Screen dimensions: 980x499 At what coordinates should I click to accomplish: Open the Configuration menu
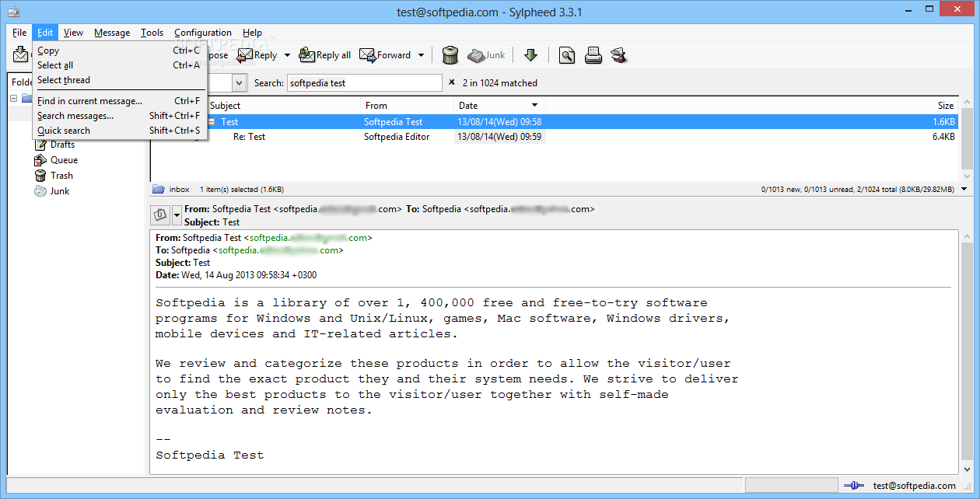click(203, 33)
